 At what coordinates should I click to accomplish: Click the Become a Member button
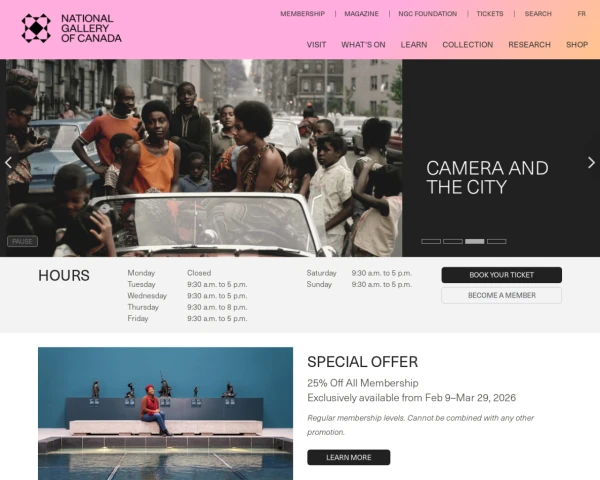point(501,295)
